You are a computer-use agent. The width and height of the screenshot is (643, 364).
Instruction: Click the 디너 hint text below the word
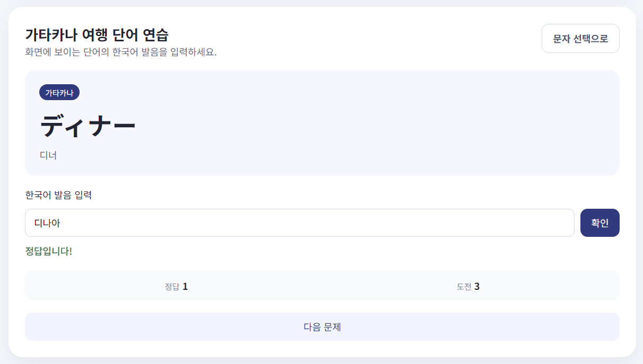49,156
